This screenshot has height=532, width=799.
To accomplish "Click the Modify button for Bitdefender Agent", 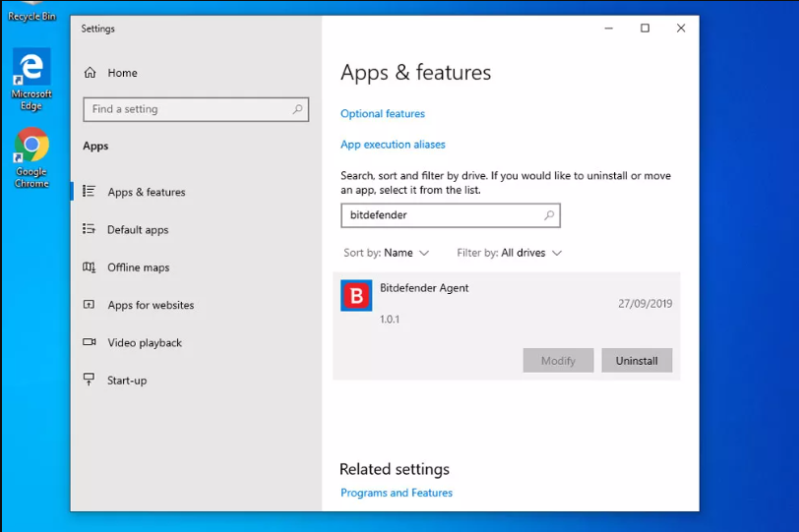I will (x=558, y=361).
